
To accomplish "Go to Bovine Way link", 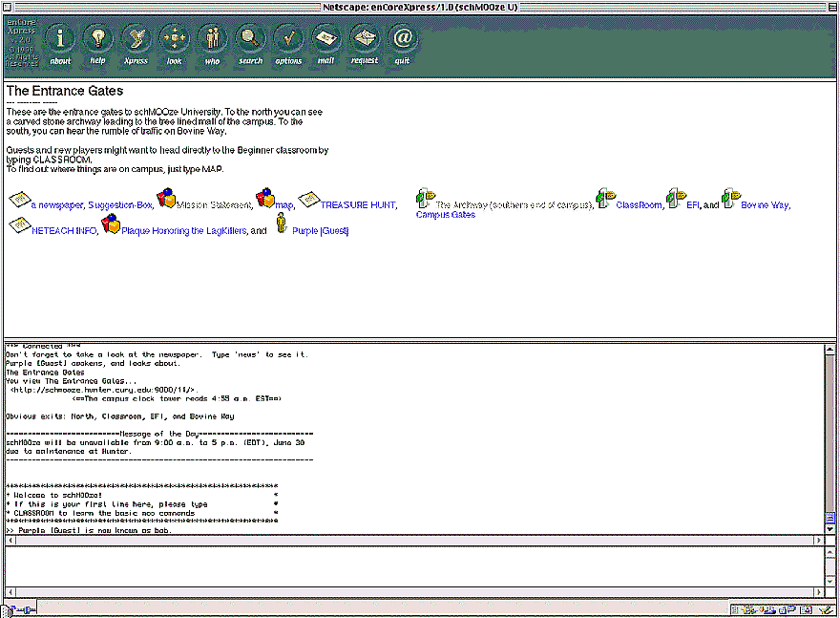I will [765, 205].
